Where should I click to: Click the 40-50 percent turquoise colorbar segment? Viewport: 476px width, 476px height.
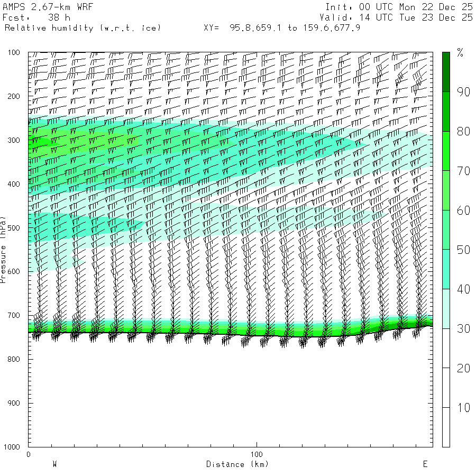tap(446, 269)
